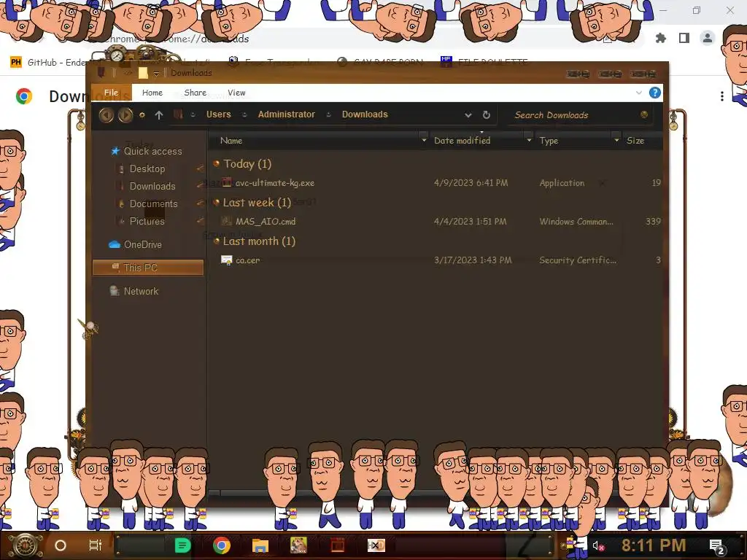This screenshot has width=747, height=560.
Task: Open the recent locations gear dropdown
Action: coord(142,114)
